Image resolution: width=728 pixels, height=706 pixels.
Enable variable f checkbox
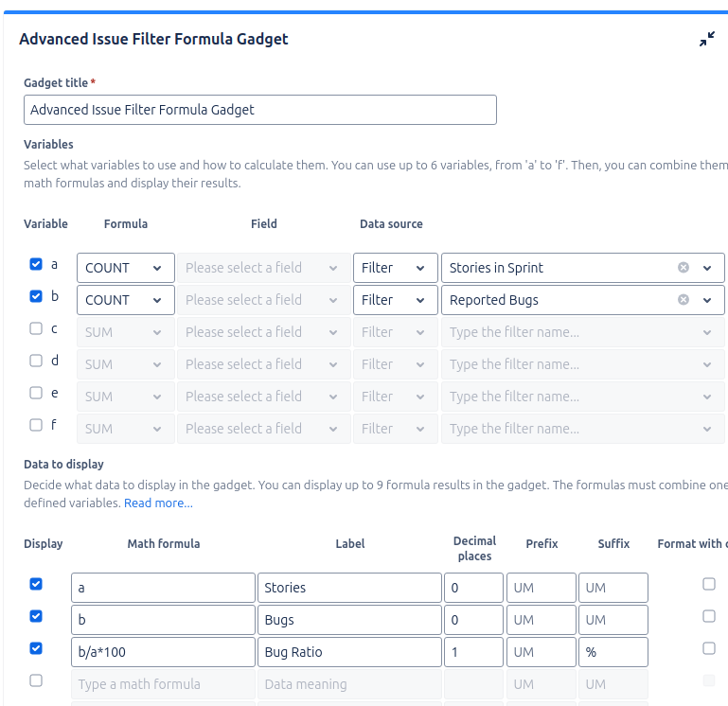coord(36,425)
